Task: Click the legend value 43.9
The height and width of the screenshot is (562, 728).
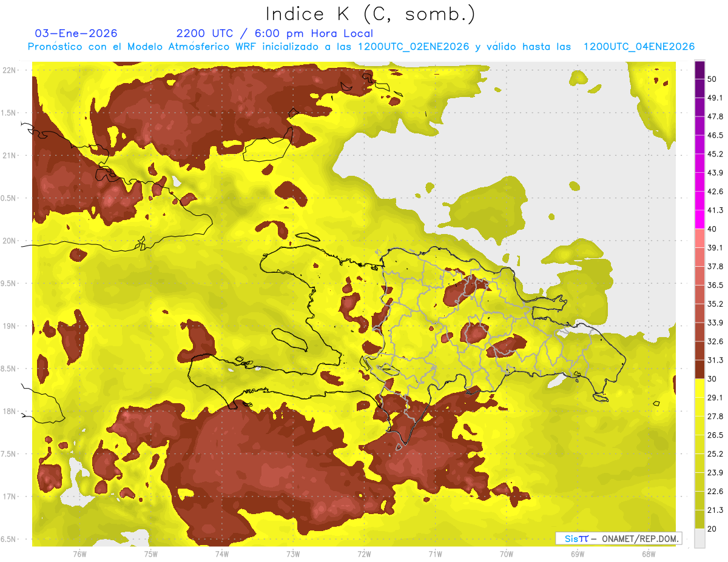Action: coord(715,173)
